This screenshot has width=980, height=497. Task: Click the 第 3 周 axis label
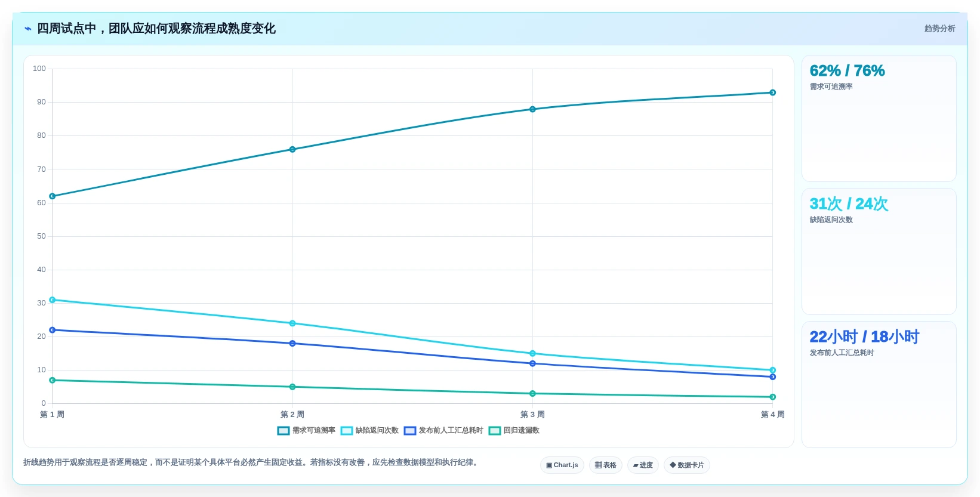(x=532, y=415)
